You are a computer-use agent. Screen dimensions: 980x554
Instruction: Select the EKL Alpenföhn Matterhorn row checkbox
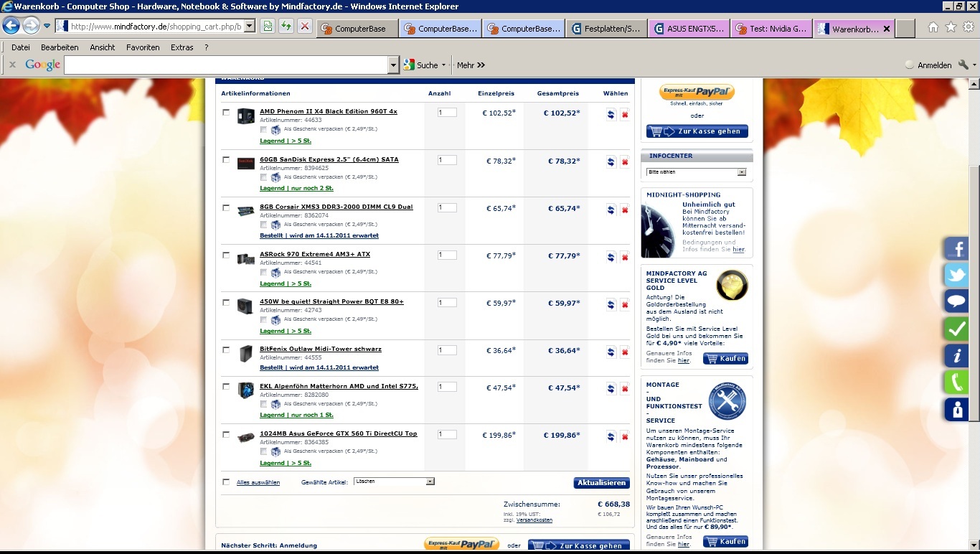click(226, 386)
